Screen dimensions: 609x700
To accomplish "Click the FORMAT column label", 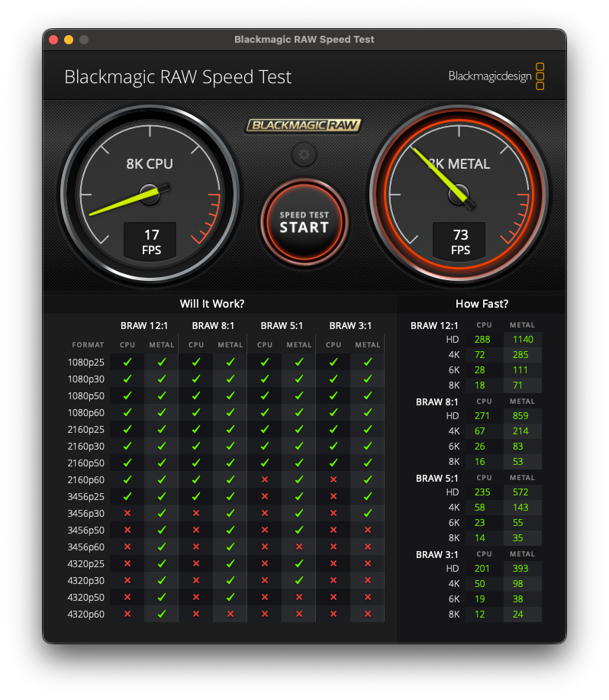I will pyautogui.click(x=88, y=344).
